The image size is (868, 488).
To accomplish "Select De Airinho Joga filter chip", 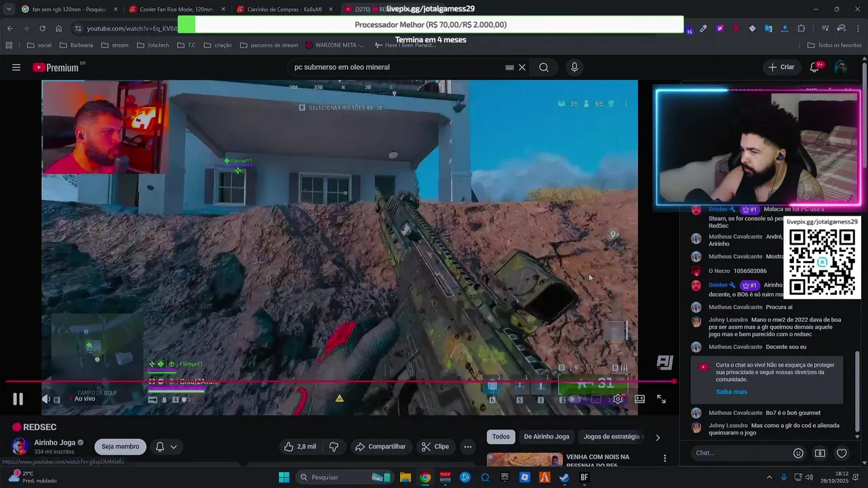I will (x=547, y=436).
